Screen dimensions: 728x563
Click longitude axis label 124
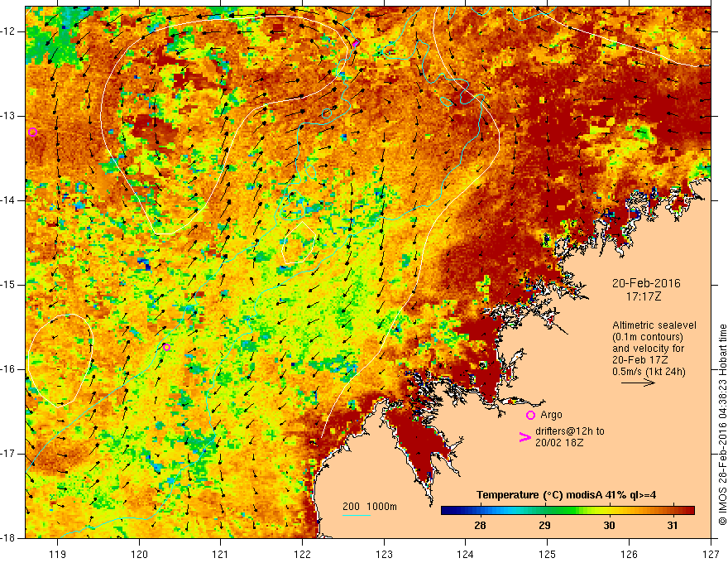[466, 554]
